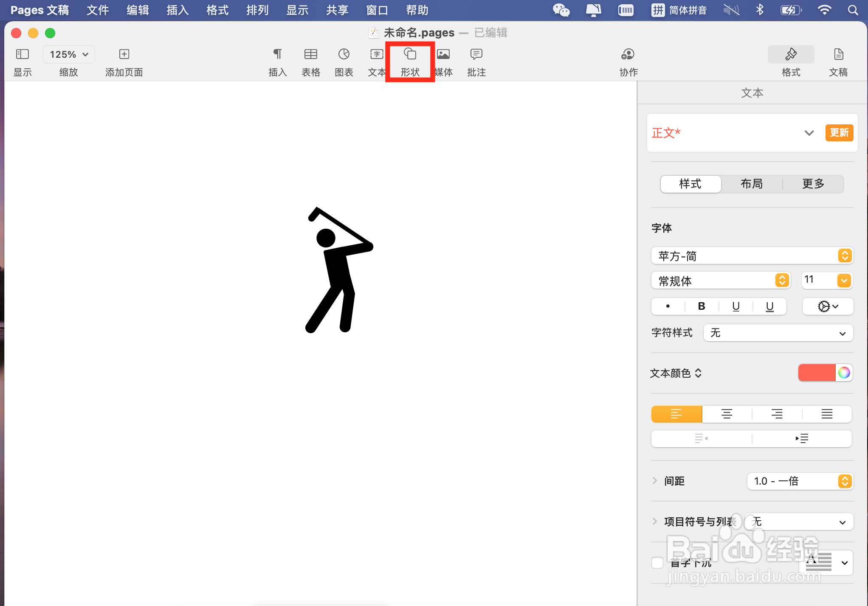Viewport: 868px width, 606px height.
Task: Switch to the Layout (布局) tab
Action: 752,184
